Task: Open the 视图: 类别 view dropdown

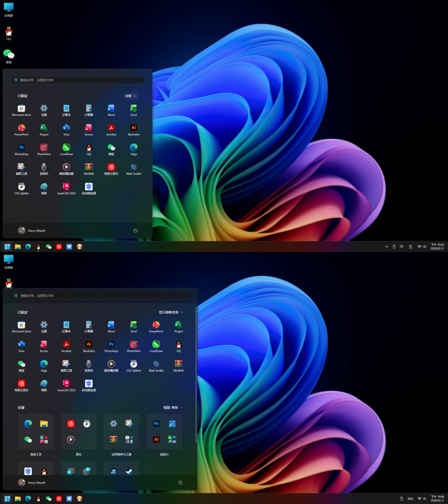Action: click(x=173, y=407)
